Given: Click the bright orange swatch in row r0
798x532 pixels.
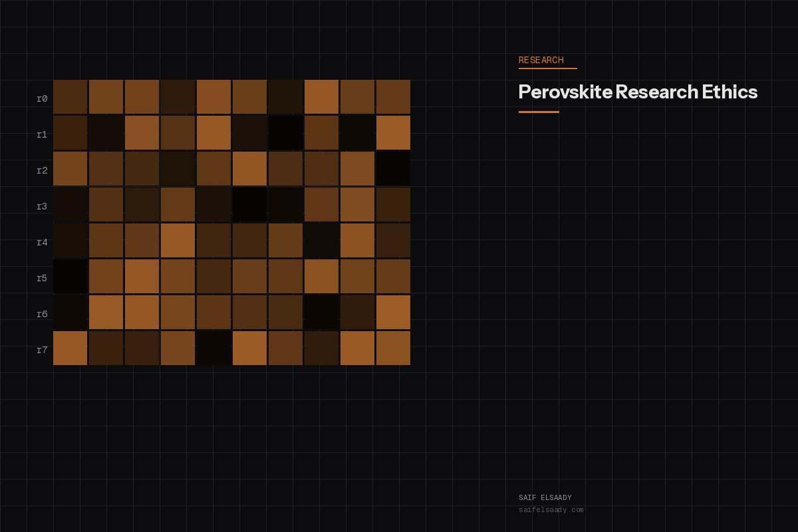Looking at the screenshot, I should click(x=321, y=96).
